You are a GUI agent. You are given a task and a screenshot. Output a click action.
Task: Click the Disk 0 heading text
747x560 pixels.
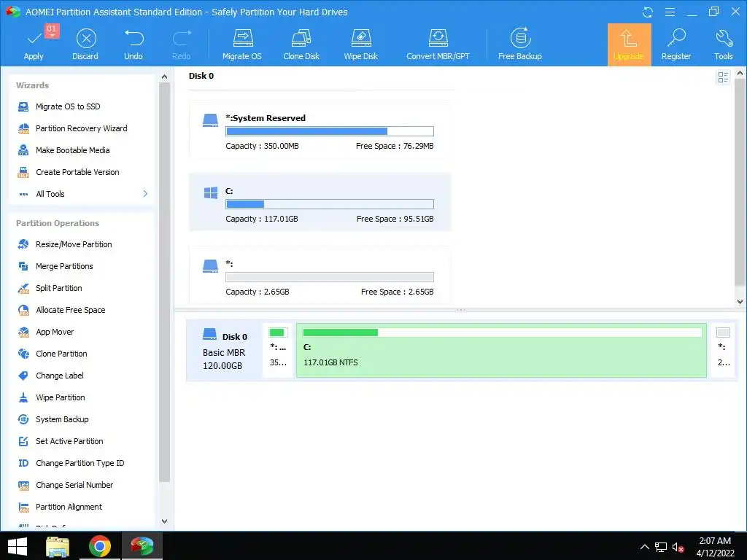[x=201, y=76]
